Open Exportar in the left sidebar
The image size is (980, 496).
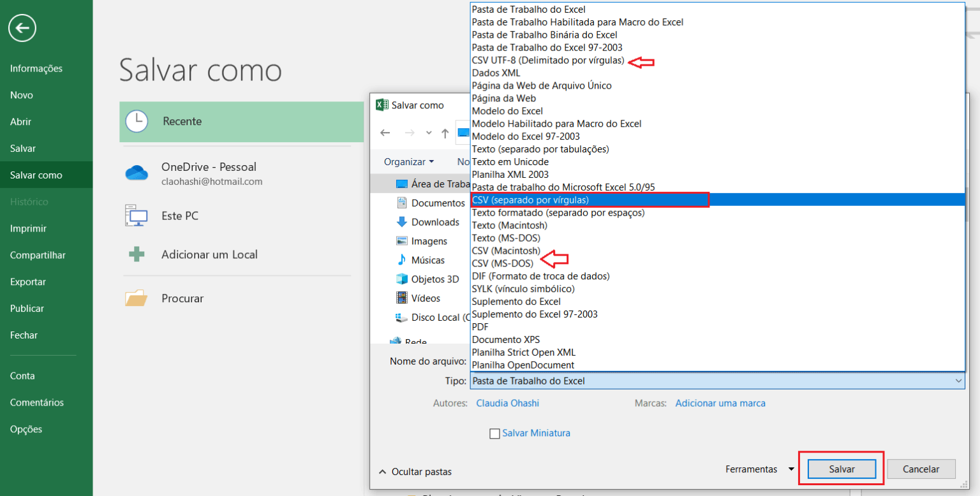point(28,282)
